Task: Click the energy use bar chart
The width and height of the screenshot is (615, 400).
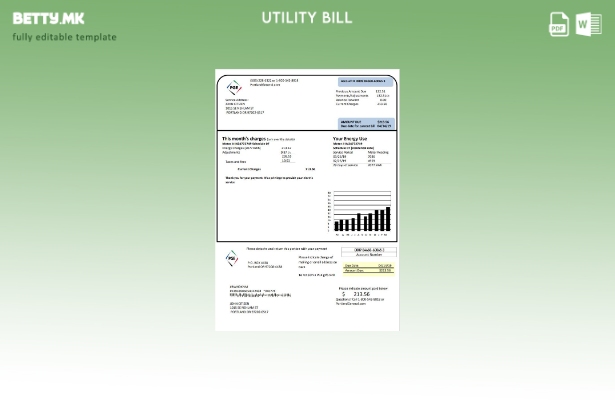Action: coord(360,211)
